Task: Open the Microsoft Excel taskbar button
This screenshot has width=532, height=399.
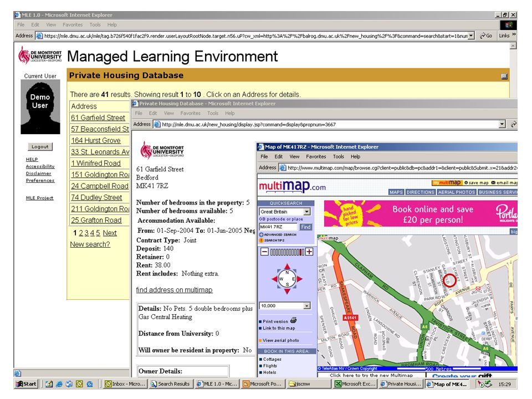Action: [x=355, y=383]
